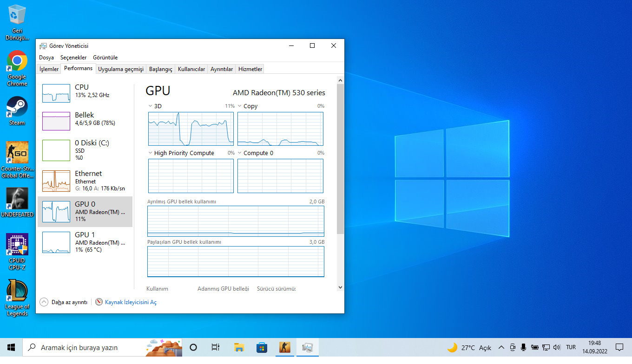Viewport: 632px width, 364px height.
Task: Switch to the Ayrıntılar tab
Action: point(222,69)
